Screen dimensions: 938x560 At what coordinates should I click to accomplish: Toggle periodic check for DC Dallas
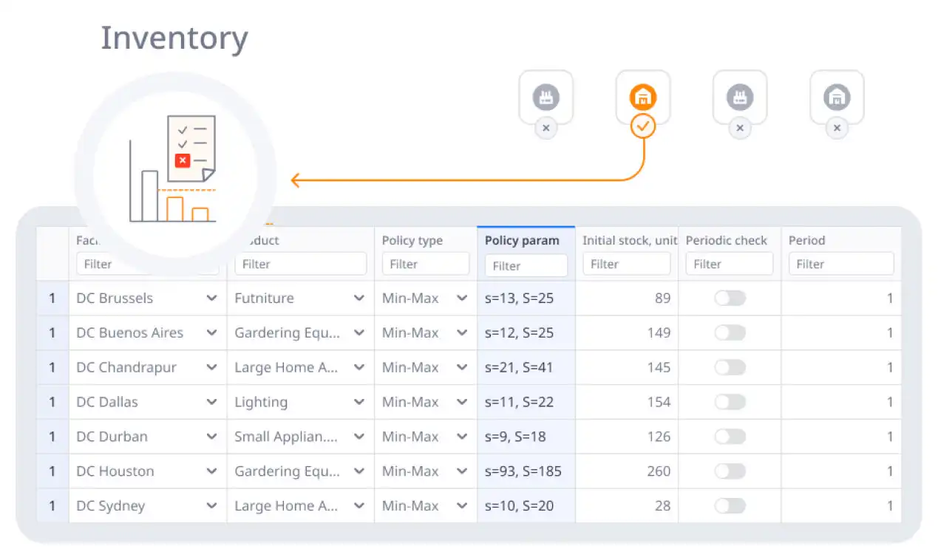(730, 402)
